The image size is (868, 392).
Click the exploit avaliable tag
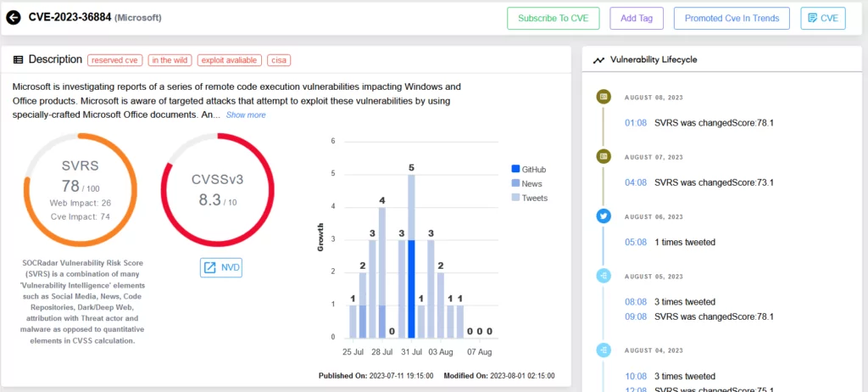click(x=229, y=60)
